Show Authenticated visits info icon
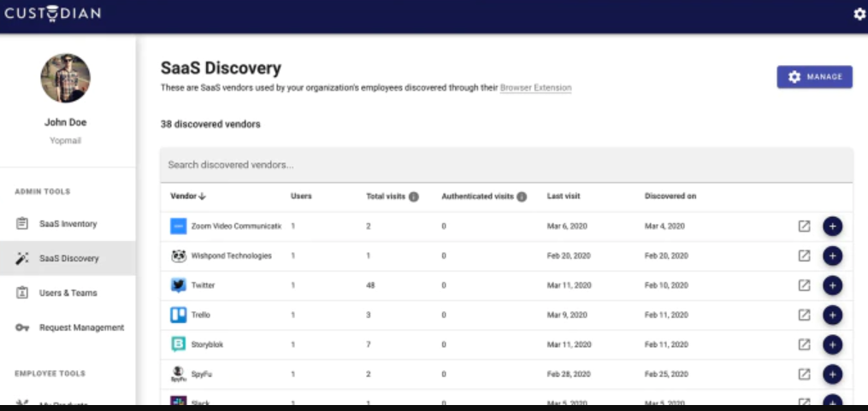 522,197
